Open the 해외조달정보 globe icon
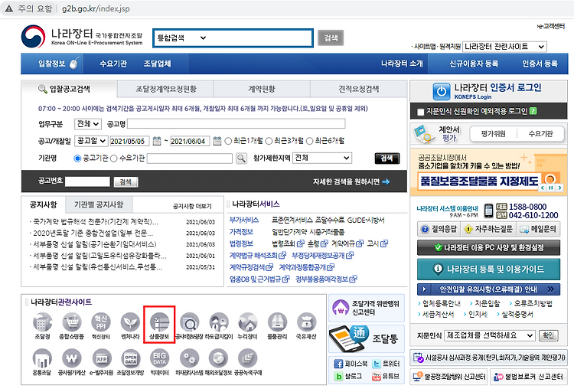Image resolution: width=574 pixels, height=392 pixels. (219, 358)
